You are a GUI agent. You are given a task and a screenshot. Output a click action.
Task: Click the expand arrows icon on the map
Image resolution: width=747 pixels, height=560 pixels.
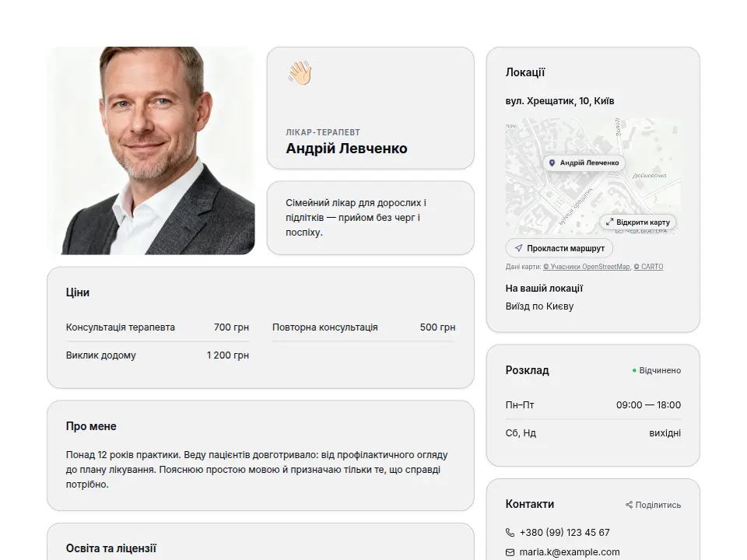(x=609, y=222)
